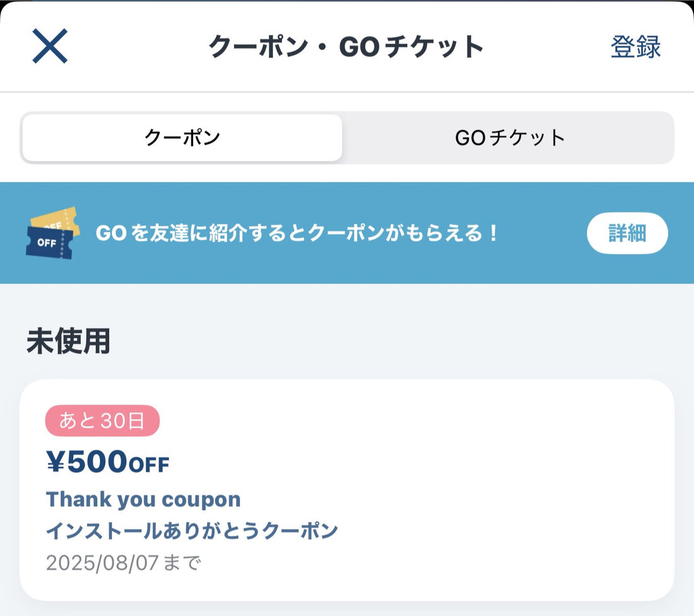
Task: Tap the インストールありがとうクーポン description
Action: point(192,531)
